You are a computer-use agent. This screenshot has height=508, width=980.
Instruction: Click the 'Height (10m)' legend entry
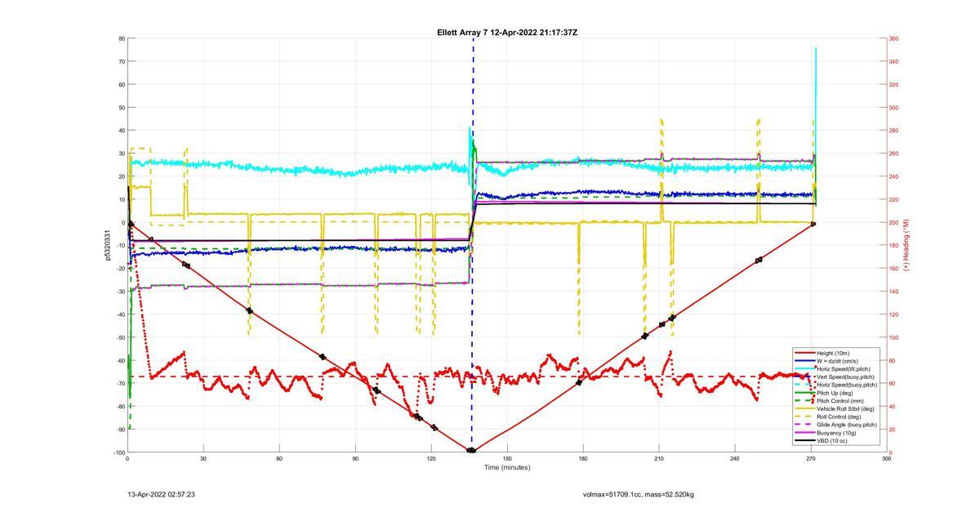pyautogui.click(x=834, y=353)
